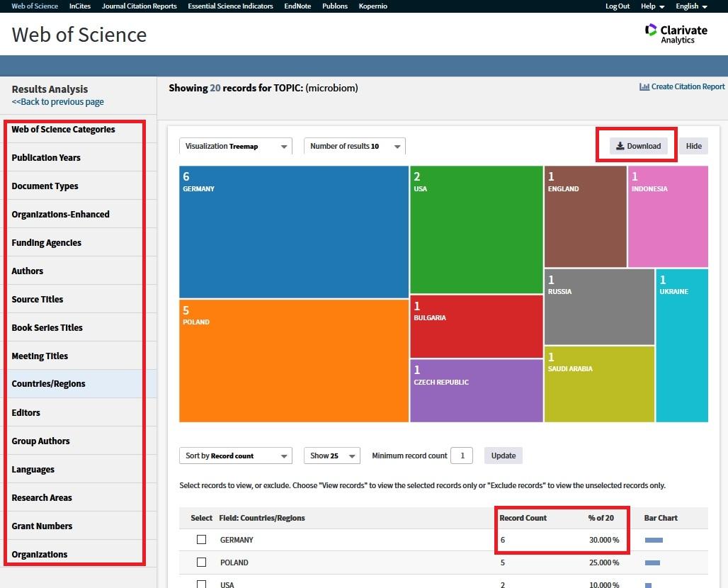The height and width of the screenshot is (588, 728).
Task: Open the Visualization Treemap dropdown
Action: click(235, 146)
